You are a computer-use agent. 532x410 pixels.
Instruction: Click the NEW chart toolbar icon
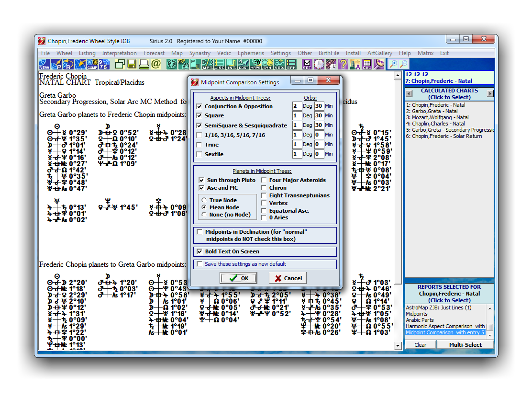click(44, 64)
